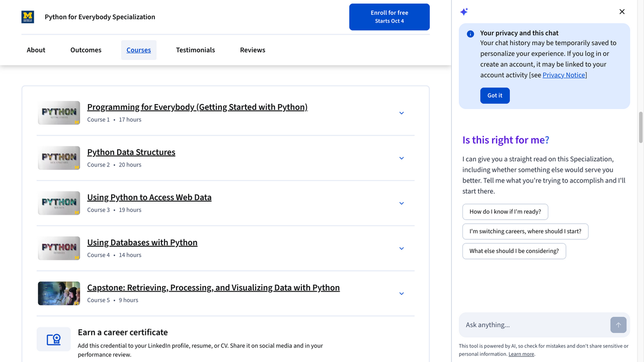
Task: Expand Using Databases with Python chevron
Action: [401, 248]
